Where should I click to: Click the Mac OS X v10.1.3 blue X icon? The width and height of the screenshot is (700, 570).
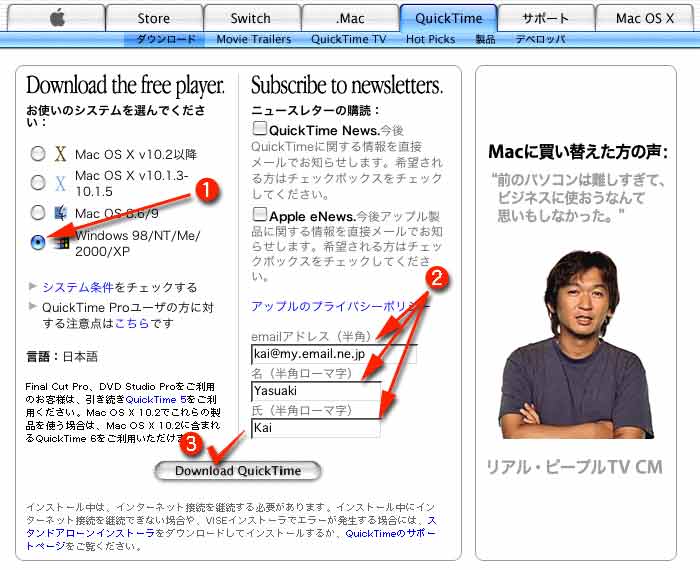[x=60, y=183]
